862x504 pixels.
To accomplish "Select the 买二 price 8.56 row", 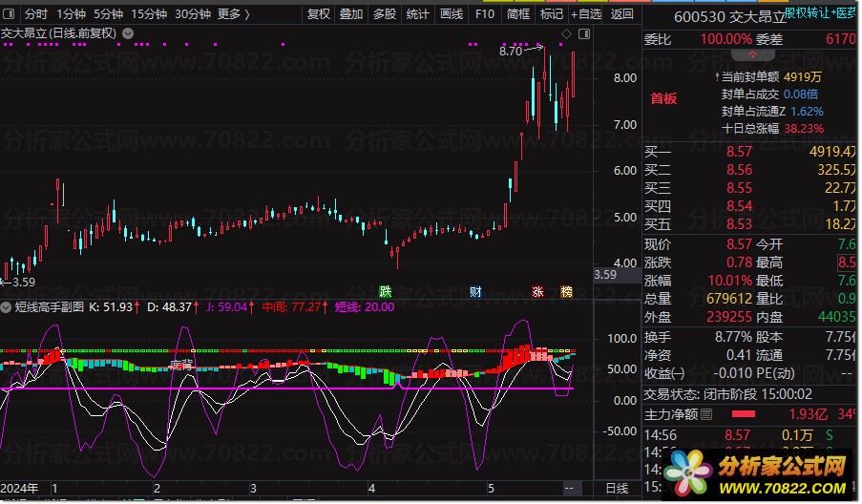I will [750, 170].
